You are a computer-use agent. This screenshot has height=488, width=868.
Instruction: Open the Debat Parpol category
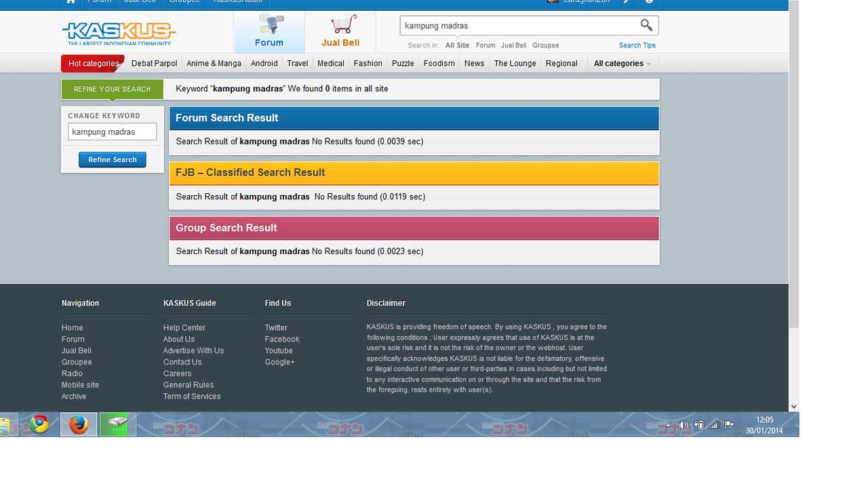(154, 64)
